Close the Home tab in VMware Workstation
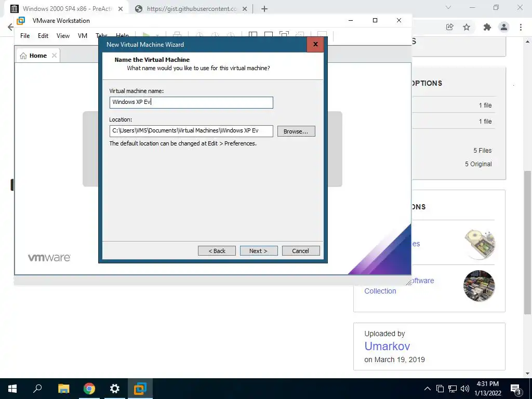532x399 pixels. (x=54, y=55)
